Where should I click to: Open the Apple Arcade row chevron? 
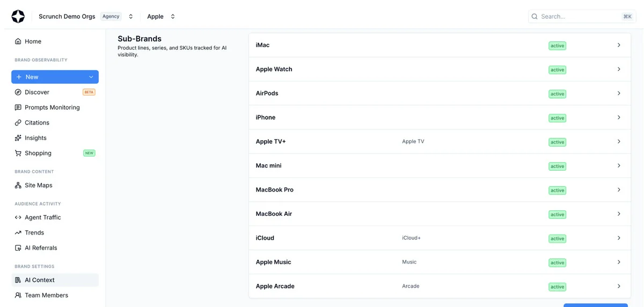619,286
